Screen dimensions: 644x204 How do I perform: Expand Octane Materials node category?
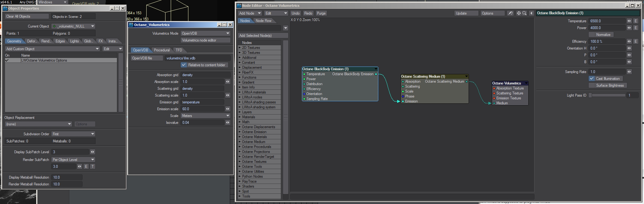point(239,137)
